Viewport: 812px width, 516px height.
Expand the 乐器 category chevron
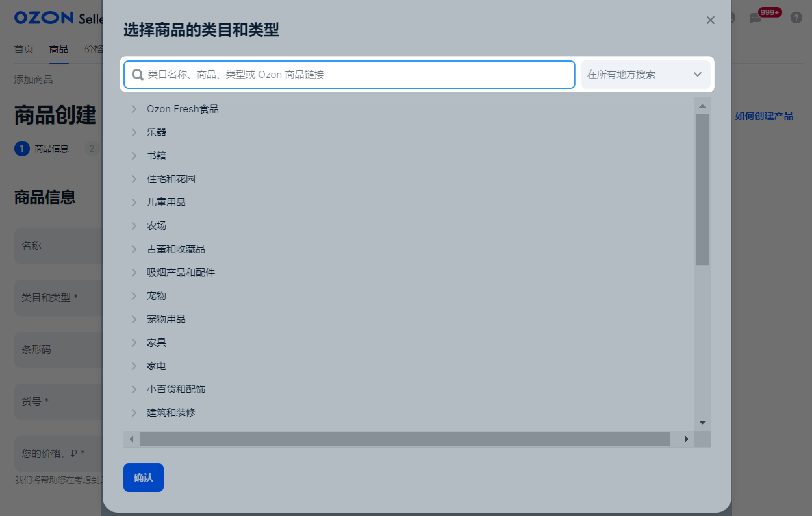pyautogui.click(x=134, y=132)
